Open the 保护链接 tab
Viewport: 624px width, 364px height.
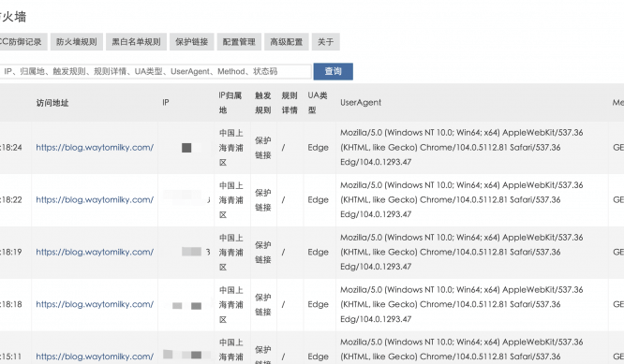(x=192, y=42)
